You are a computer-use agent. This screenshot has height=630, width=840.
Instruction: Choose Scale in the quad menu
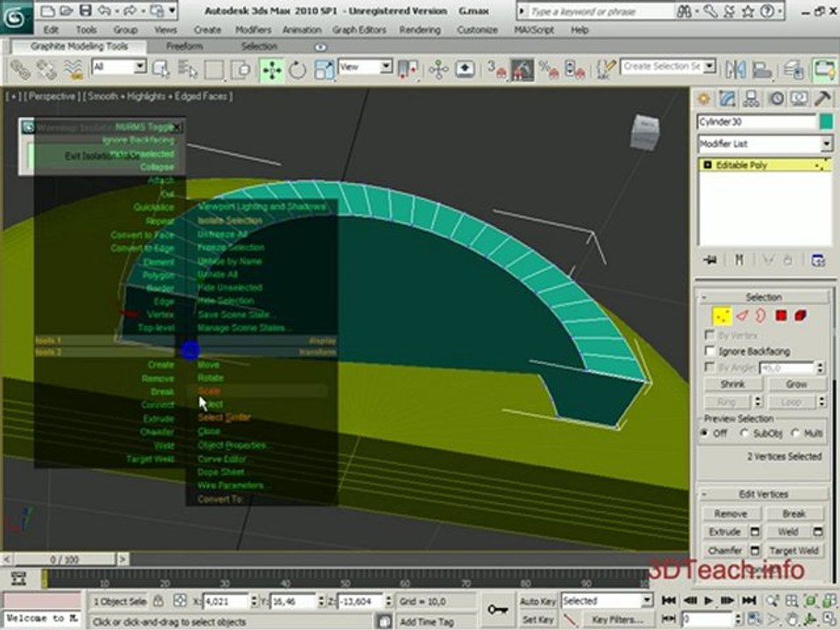pyautogui.click(x=209, y=391)
